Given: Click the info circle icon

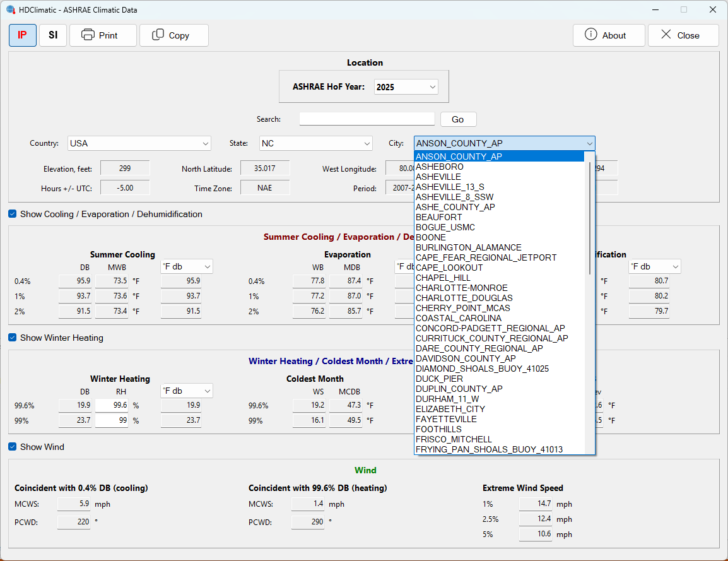Looking at the screenshot, I should coord(590,34).
